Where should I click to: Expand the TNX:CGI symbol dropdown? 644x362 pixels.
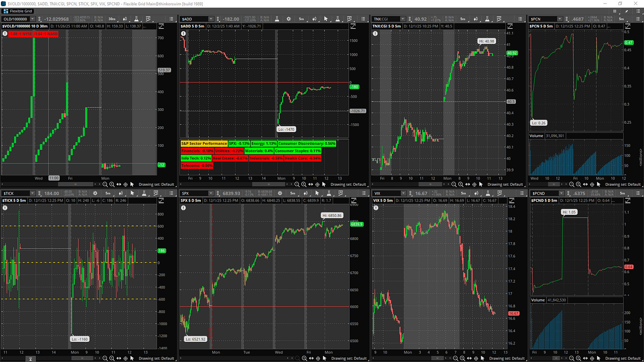pyautogui.click(x=403, y=19)
